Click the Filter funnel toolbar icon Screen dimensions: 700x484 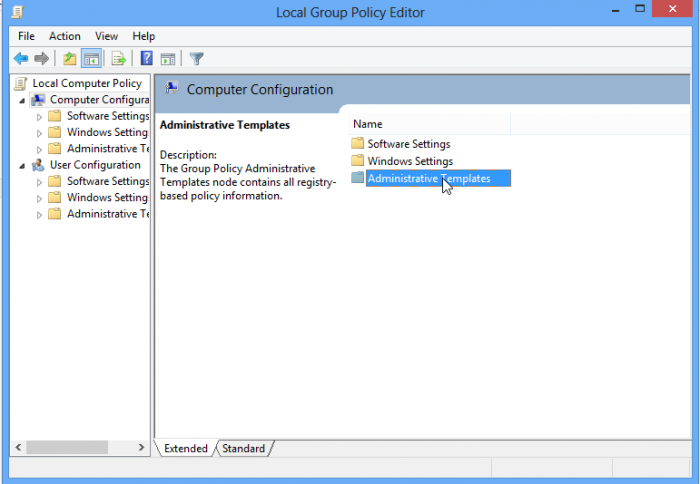pyautogui.click(x=196, y=58)
